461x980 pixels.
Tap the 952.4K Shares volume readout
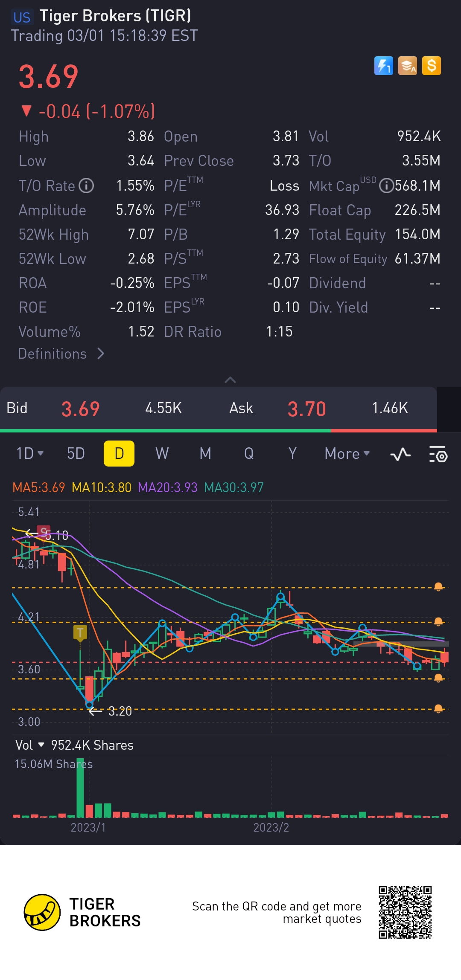pos(92,745)
